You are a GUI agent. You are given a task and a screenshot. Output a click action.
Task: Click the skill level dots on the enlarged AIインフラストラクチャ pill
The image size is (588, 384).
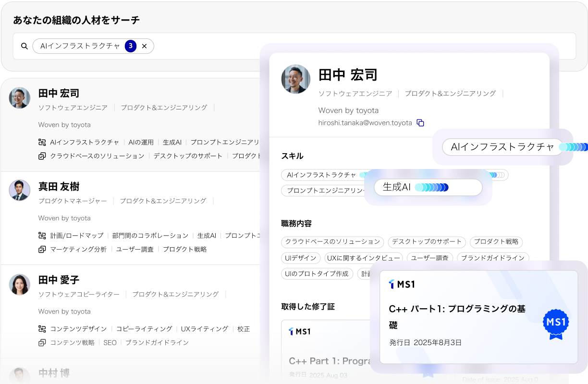click(x=573, y=147)
